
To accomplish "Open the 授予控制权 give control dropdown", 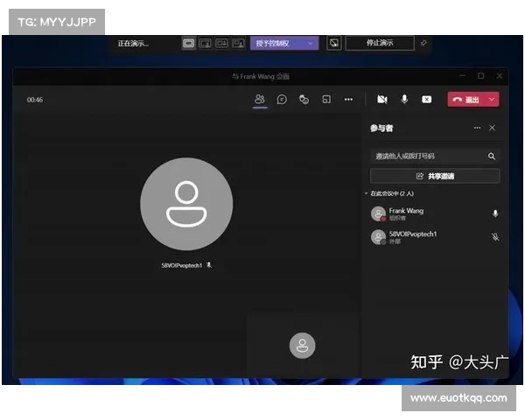I will point(284,43).
